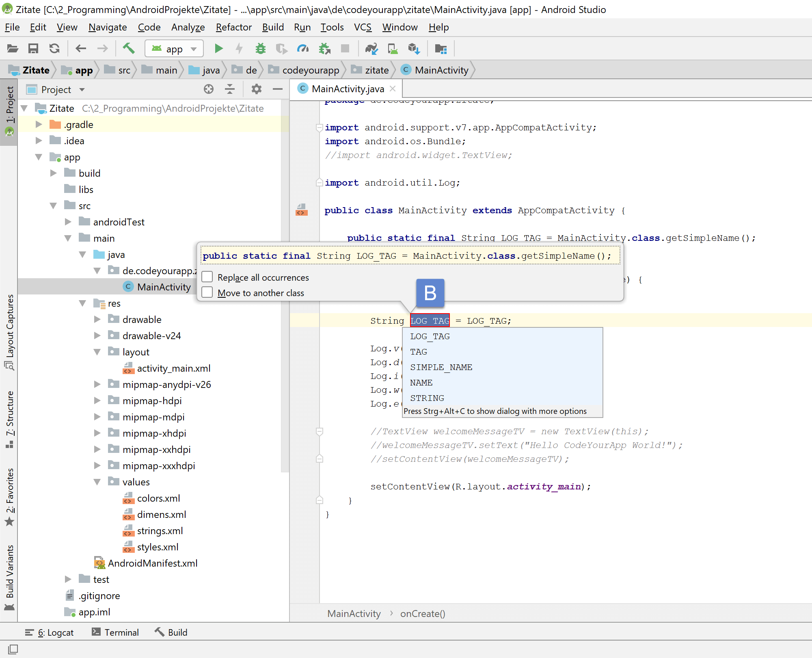Click the Stop square icon
812x658 pixels.
click(x=345, y=49)
